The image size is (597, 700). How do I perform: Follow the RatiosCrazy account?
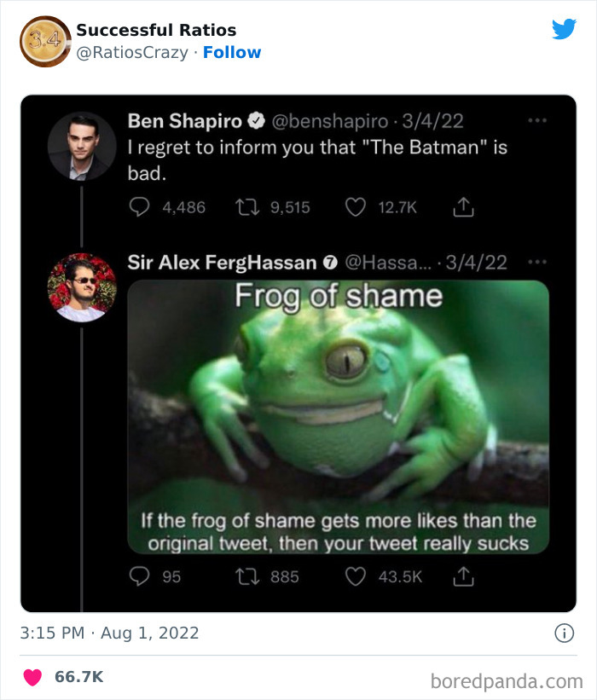pos(232,52)
